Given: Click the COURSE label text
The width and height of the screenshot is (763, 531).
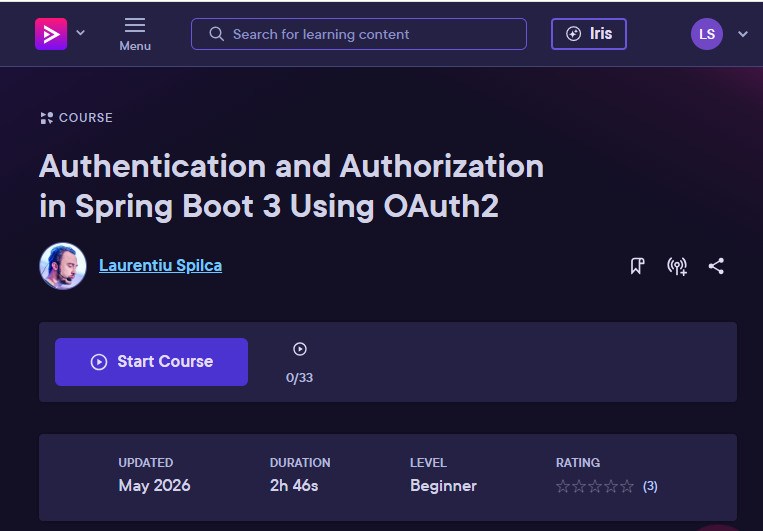Looking at the screenshot, I should pos(86,118).
